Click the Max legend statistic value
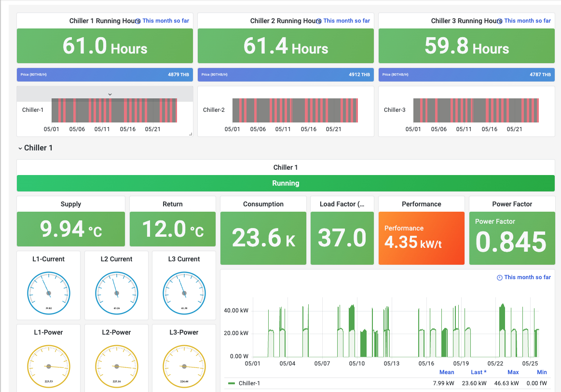Screen dimensions: 561x392 click(506, 383)
